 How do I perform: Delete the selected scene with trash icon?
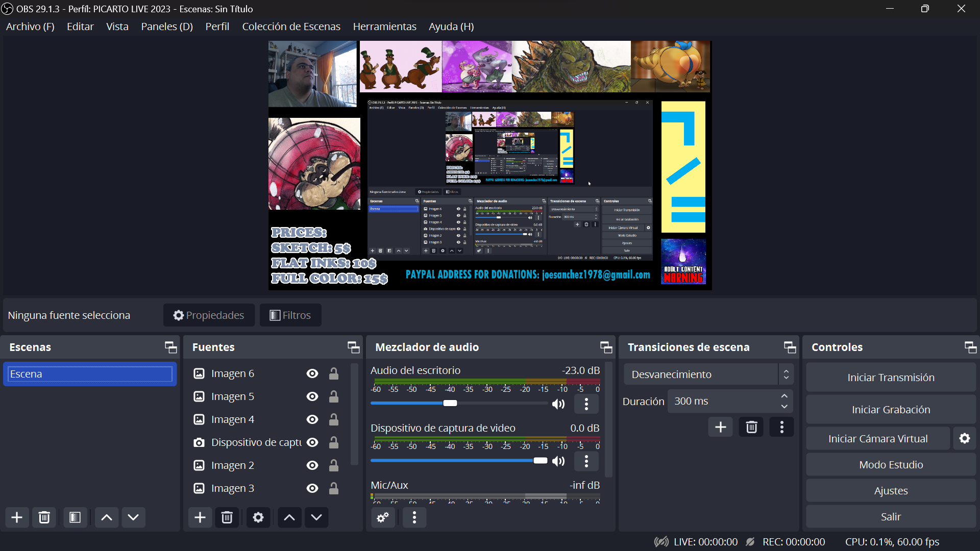point(44,517)
